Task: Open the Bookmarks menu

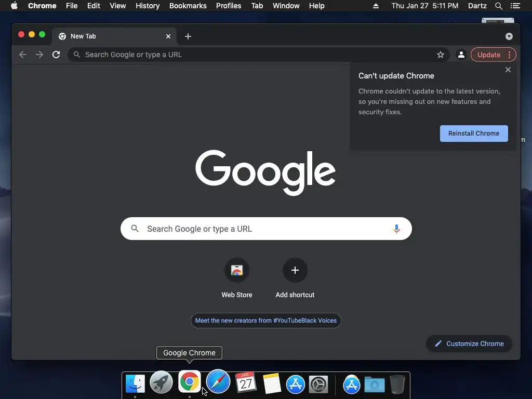Action: (188, 6)
